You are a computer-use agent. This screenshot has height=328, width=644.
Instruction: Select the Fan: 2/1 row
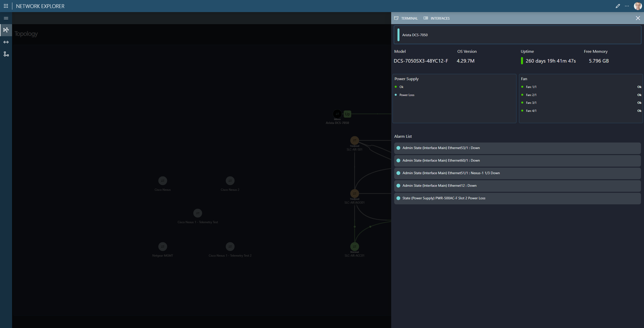(x=581, y=95)
